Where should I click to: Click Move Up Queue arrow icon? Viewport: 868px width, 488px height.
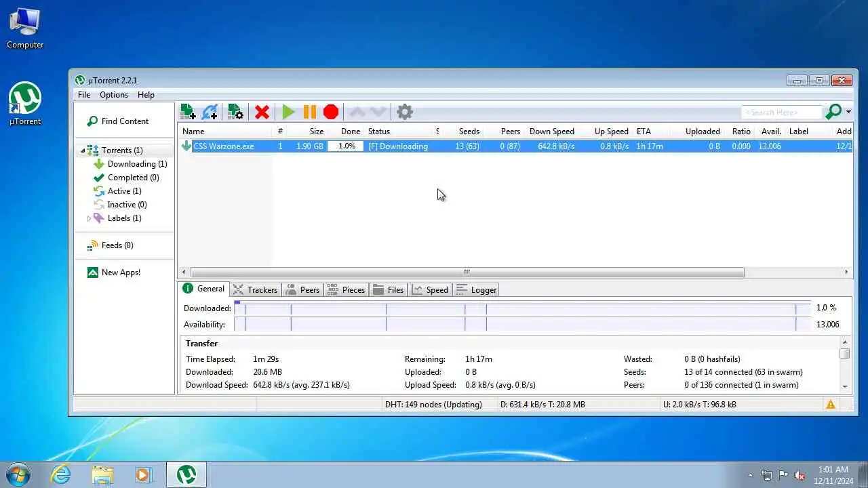pos(357,112)
